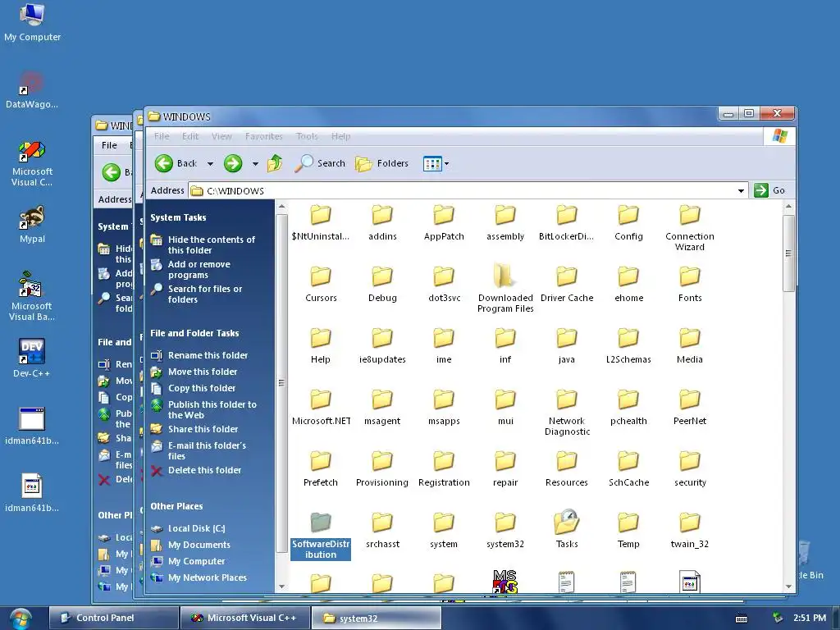This screenshot has height=630, width=840.
Task: Switch to Control Panel taskbar button
Action: (x=113, y=618)
